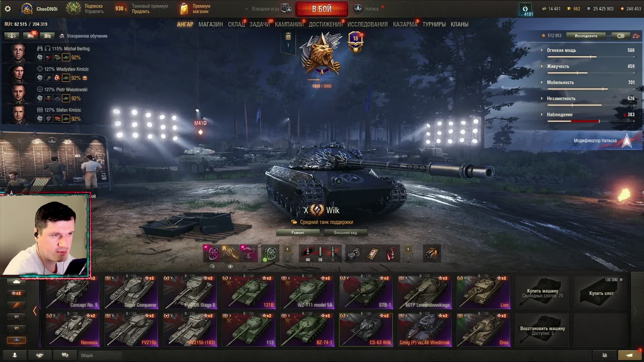This screenshot has height=362, width=644.
Task: Open the chat channels icon
Action: (x=65, y=355)
